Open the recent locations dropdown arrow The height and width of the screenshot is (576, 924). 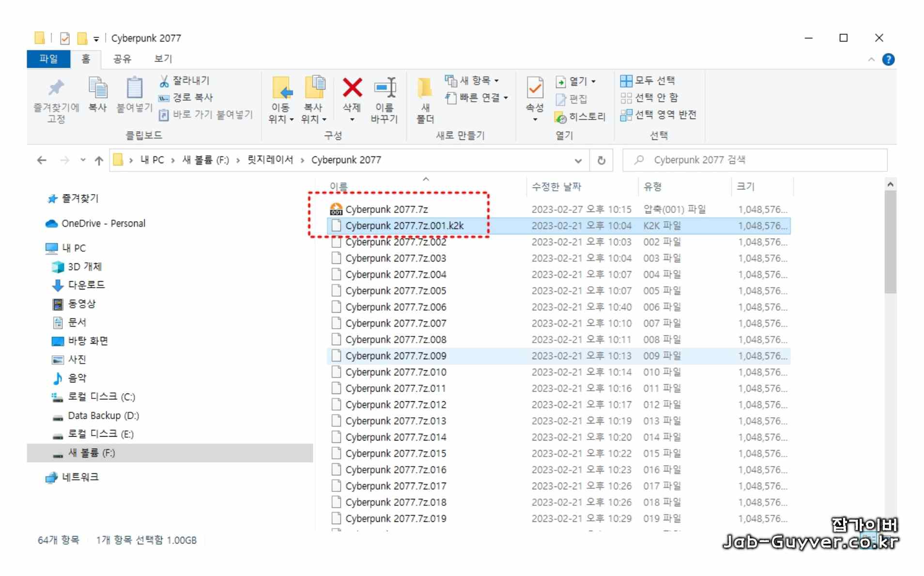point(83,160)
